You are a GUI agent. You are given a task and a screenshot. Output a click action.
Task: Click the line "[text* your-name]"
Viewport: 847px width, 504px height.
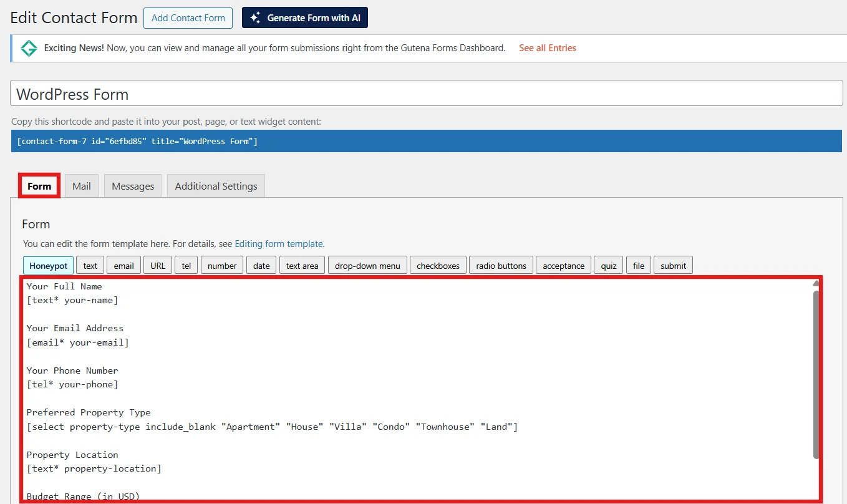click(x=72, y=300)
